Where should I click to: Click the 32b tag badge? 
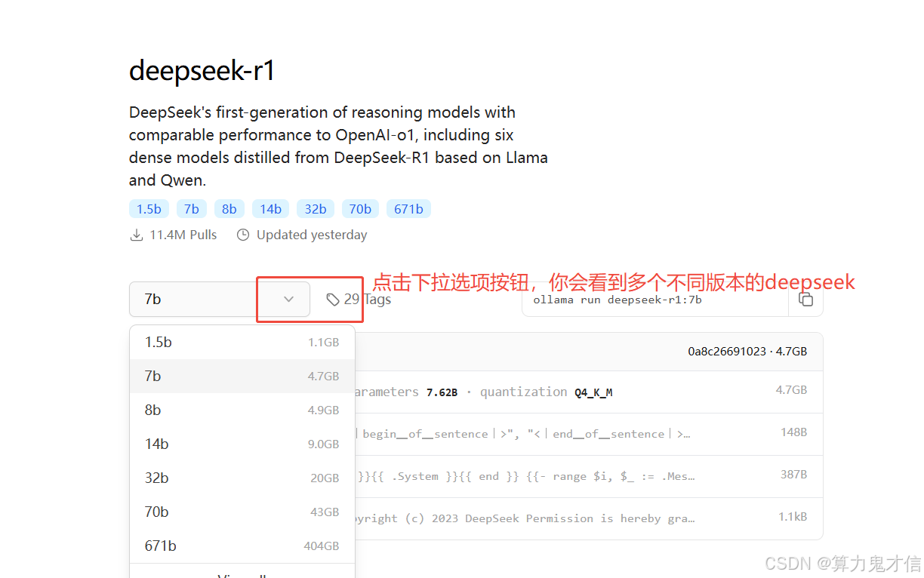(315, 209)
